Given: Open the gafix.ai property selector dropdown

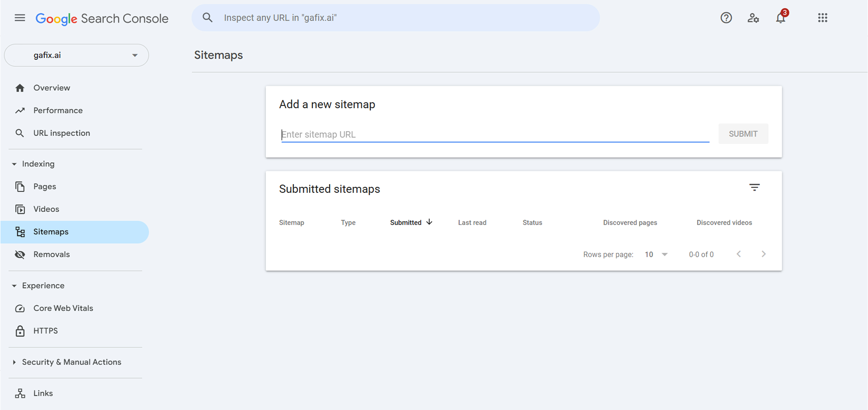Looking at the screenshot, I should (x=76, y=55).
